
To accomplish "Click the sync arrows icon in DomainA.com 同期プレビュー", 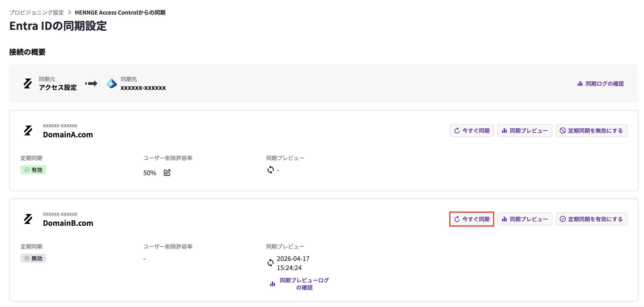I will coord(270,170).
